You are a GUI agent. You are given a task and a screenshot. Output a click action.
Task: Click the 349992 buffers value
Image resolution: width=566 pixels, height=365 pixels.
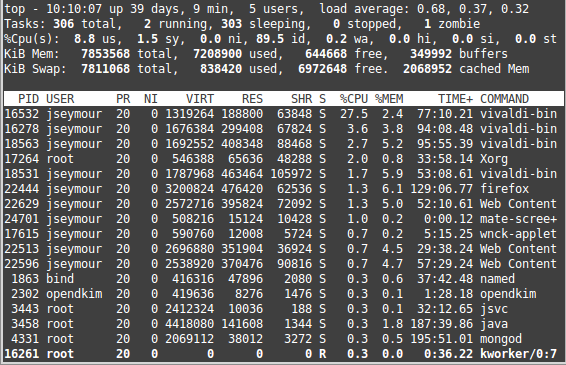click(x=431, y=54)
